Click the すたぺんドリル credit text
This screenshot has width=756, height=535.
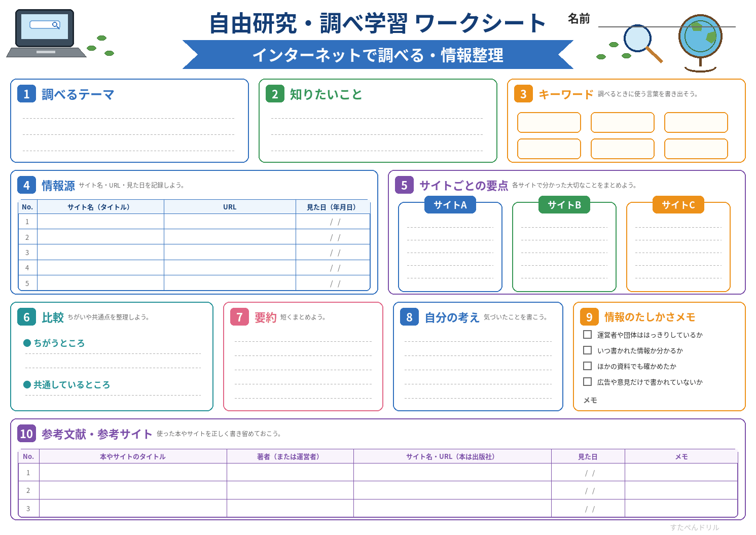(x=695, y=527)
